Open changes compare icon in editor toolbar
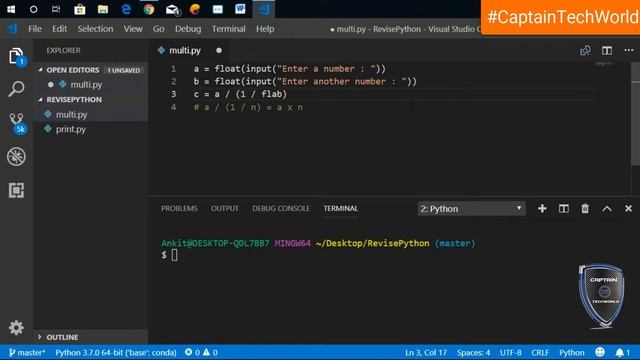This screenshot has height=360, width=640. pos(585,50)
